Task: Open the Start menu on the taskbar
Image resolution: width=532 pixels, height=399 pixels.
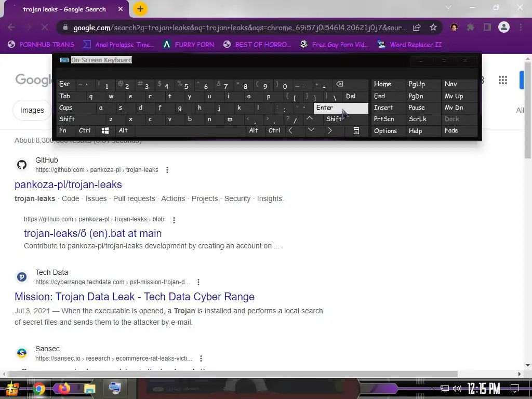Action: [12, 389]
